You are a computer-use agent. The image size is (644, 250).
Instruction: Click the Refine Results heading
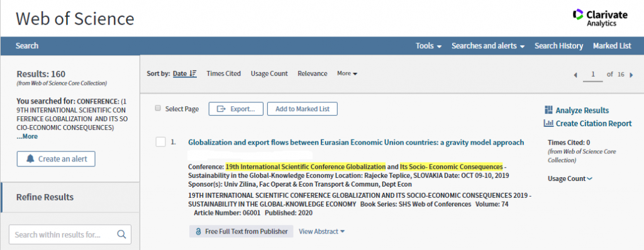[45, 197]
